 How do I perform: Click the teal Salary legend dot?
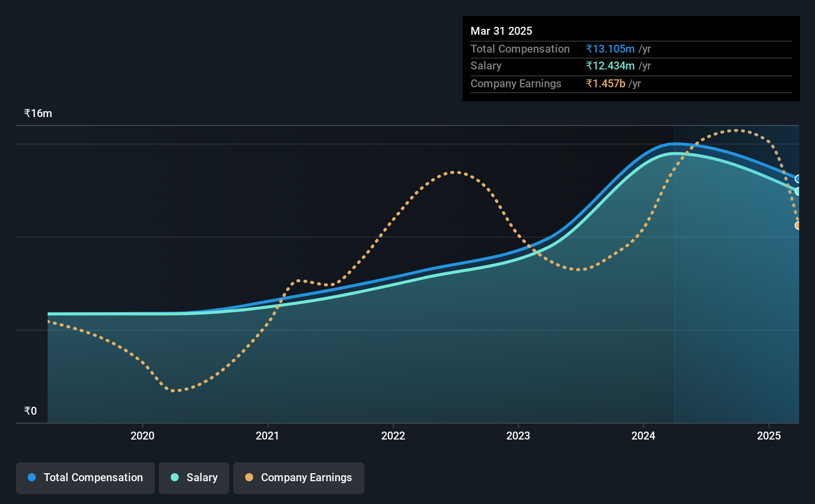(x=175, y=477)
